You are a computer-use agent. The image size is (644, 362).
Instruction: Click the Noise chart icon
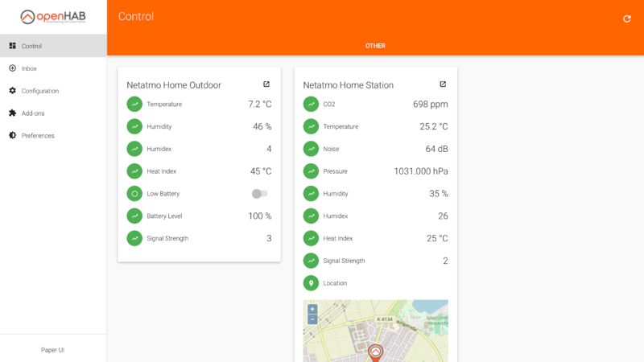click(311, 149)
